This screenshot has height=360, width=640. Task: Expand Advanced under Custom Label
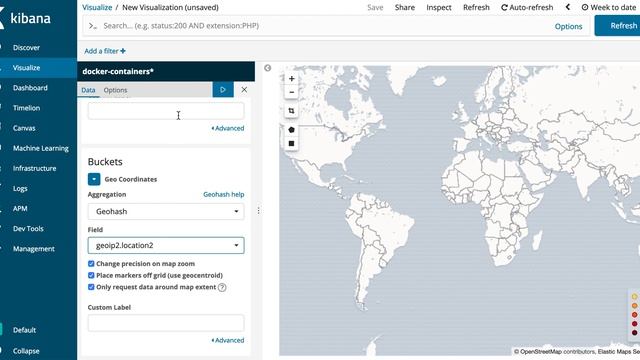coord(228,340)
